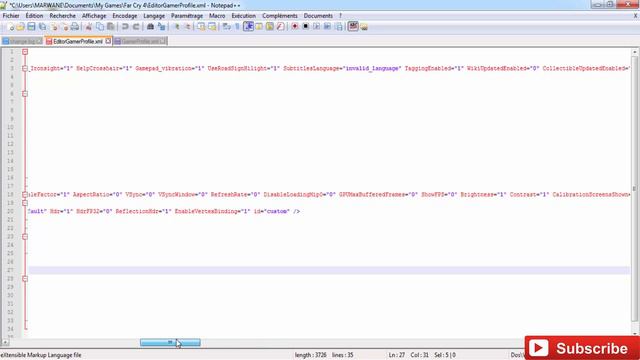Collapse the fold marker on line 19
This screenshot has height=360, width=640.
pyautogui.click(x=25, y=203)
